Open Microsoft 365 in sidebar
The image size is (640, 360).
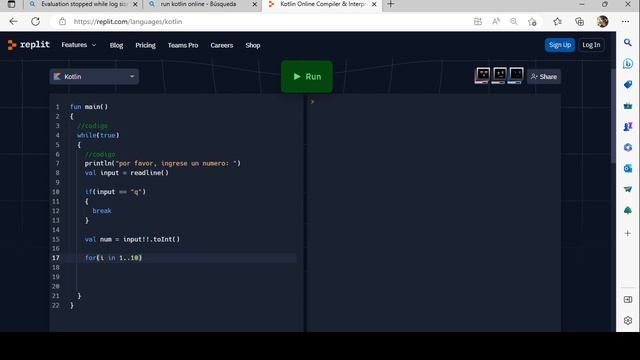point(628,147)
